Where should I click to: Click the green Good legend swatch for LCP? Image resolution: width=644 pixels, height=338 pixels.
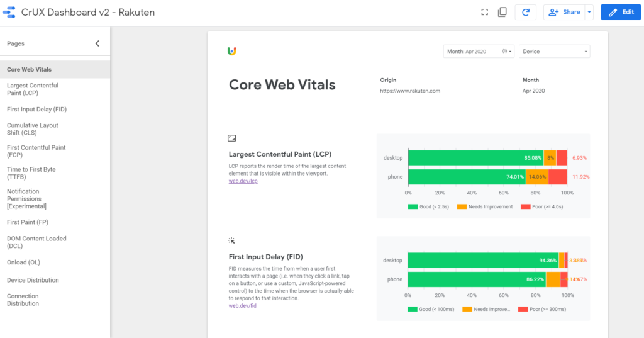[413, 207]
